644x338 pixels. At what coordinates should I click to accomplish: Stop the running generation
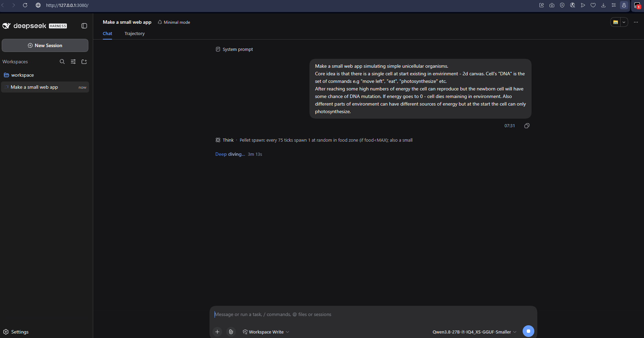point(528,331)
